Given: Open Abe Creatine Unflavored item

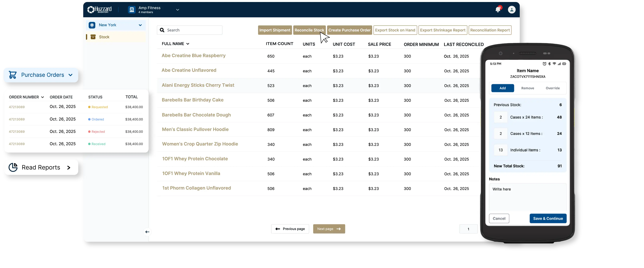Looking at the screenshot, I should [189, 70].
